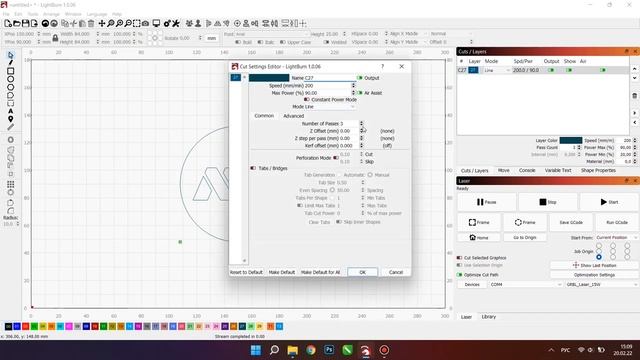
Task: Open Device Settings wrench icon
Action: pos(176,24)
